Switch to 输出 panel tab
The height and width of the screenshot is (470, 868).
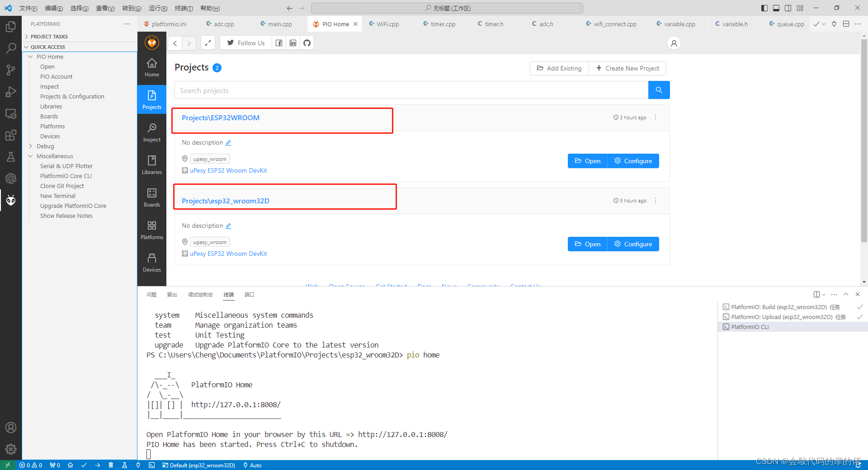pos(172,295)
